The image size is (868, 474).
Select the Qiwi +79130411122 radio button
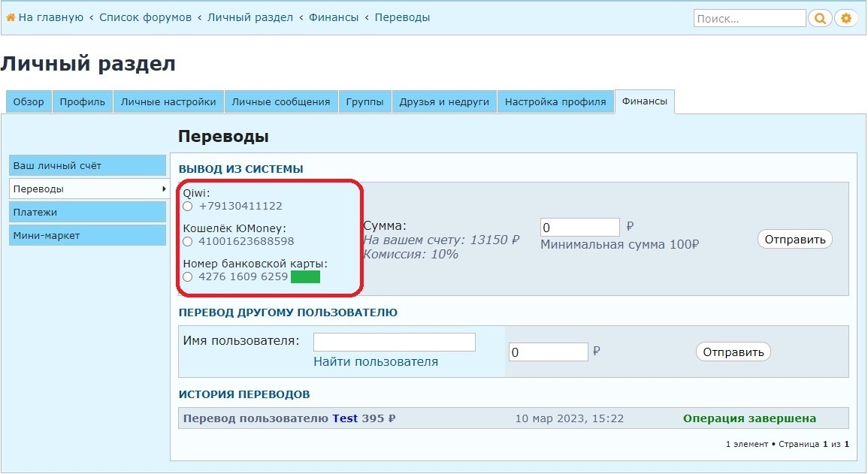pos(188,206)
